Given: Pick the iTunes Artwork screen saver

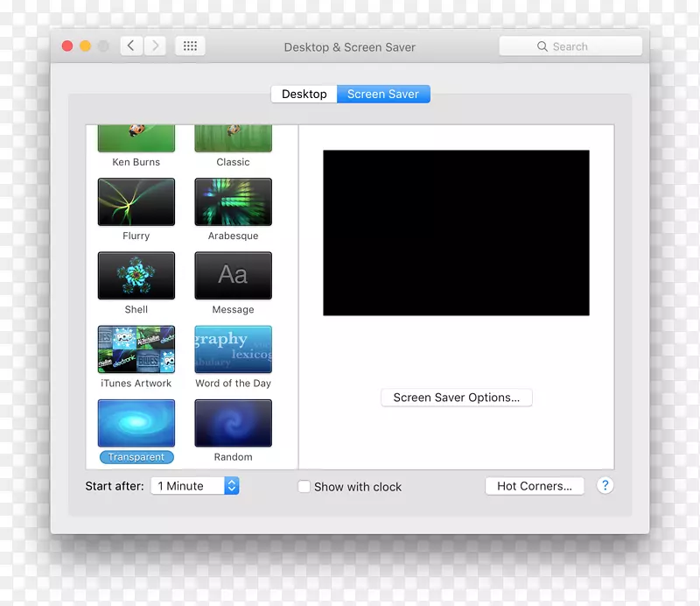Looking at the screenshot, I should pos(136,349).
